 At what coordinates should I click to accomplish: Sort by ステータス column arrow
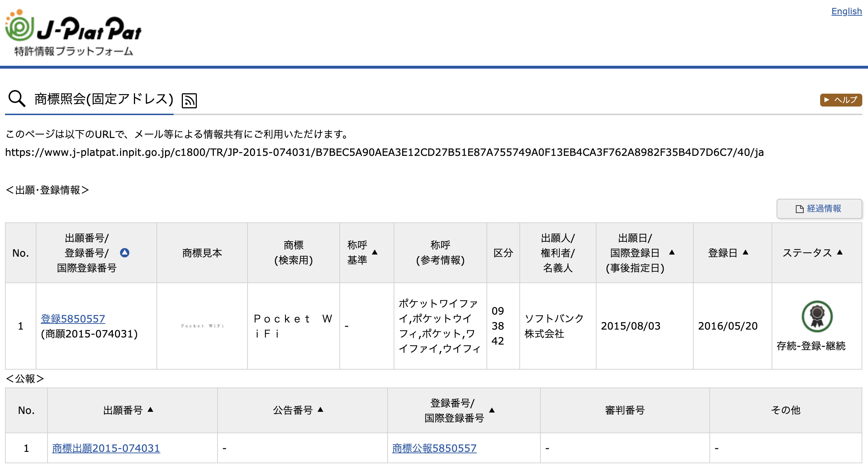[x=840, y=252]
